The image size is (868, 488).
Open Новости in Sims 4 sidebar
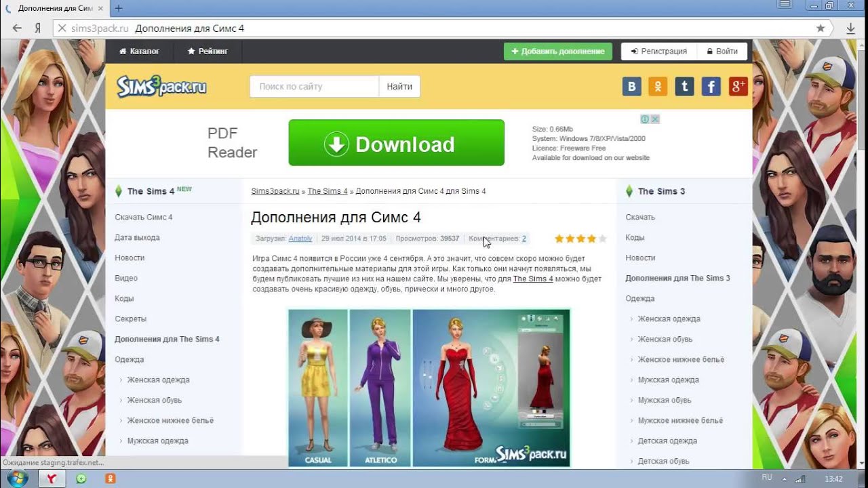coord(130,258)
